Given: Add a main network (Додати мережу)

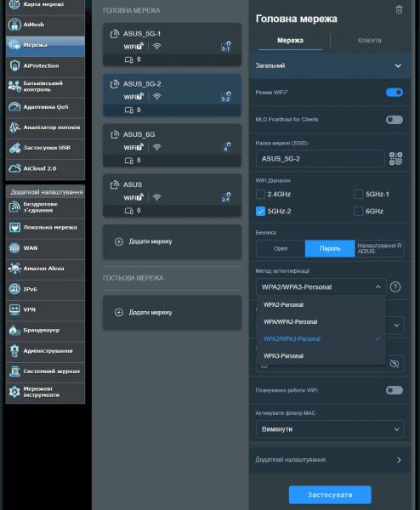Looking at the screenshot, I should [x=172, y=241].
